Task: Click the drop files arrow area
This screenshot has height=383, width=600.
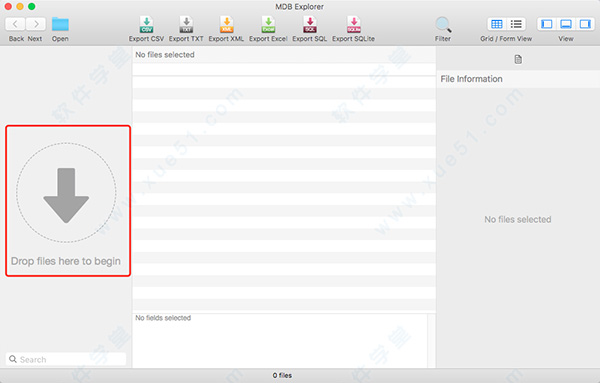Action: pyautogui.click(x=66, y=193)
